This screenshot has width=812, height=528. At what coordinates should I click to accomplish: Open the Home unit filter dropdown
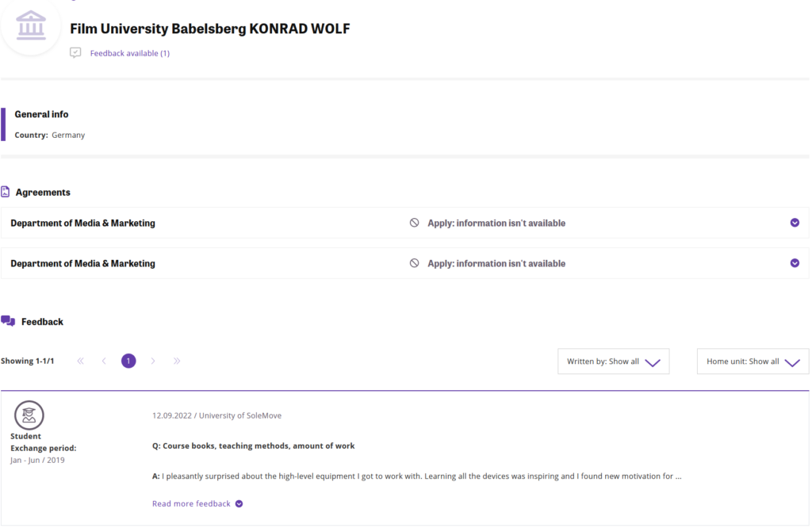click(753, 362)
